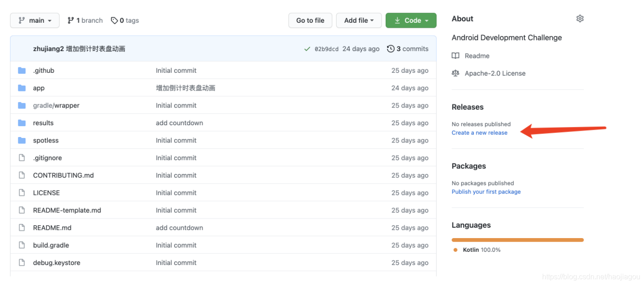Open Initial commit for .github row
Image resolution: width=644 pixels, height=285 pixels.
pos(176,71)
